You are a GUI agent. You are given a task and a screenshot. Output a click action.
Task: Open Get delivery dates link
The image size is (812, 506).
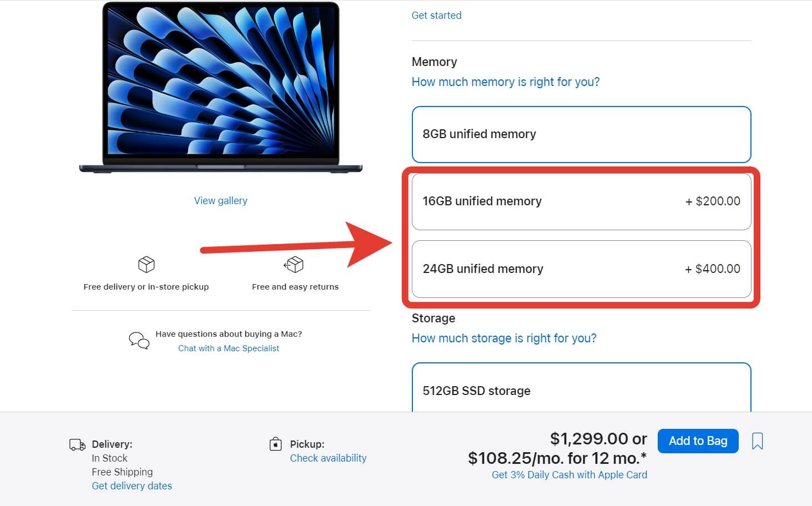132,486
